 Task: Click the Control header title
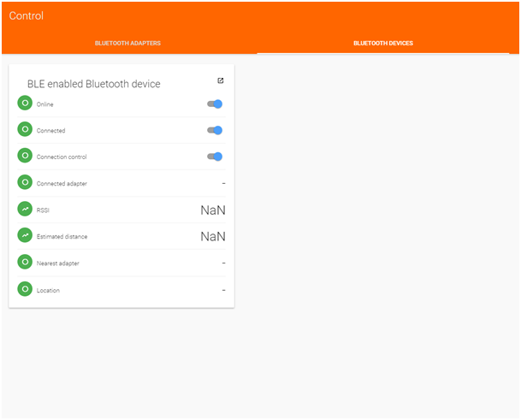point(27,15)
